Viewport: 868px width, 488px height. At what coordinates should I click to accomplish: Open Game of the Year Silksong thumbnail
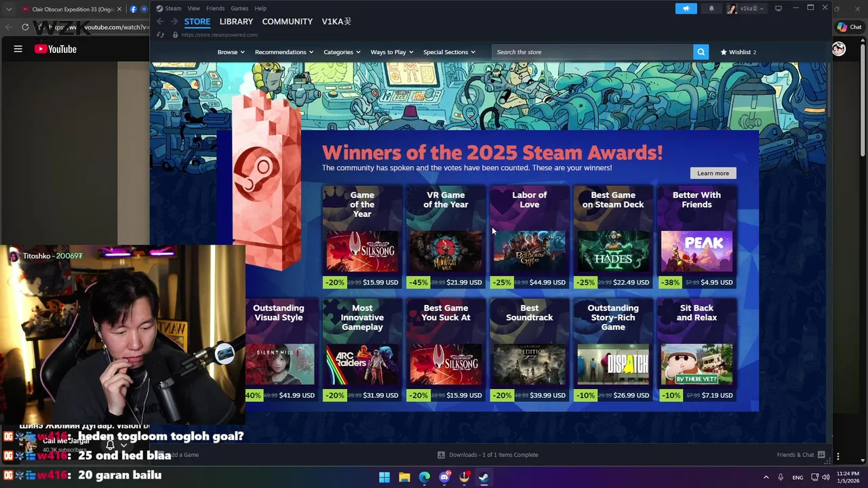coord(362,251)
